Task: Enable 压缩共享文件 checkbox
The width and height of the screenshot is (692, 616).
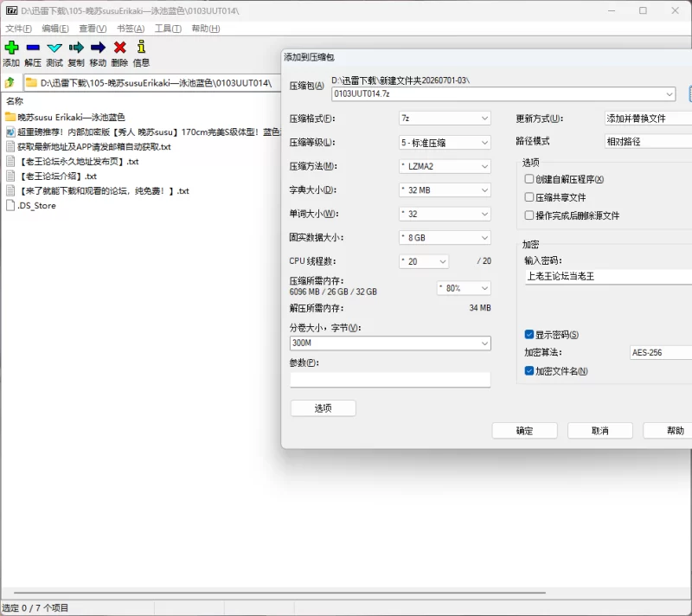Action: [x=529, y=196]
